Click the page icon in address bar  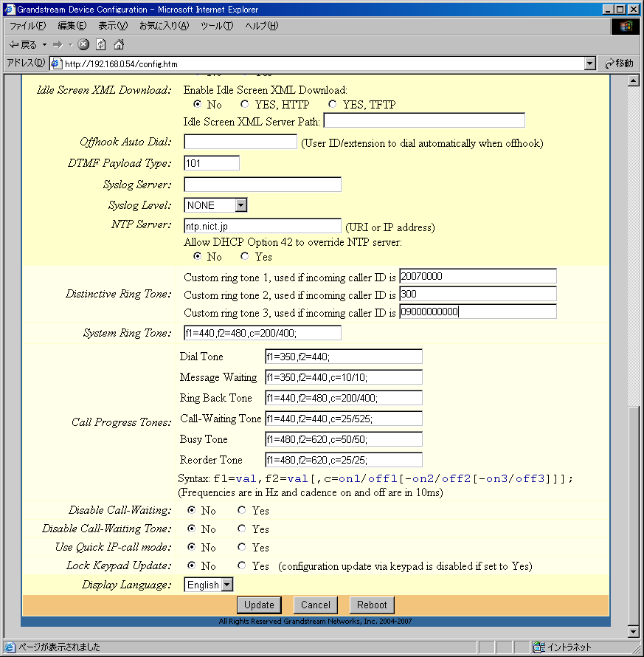click(x=56, y=63)
